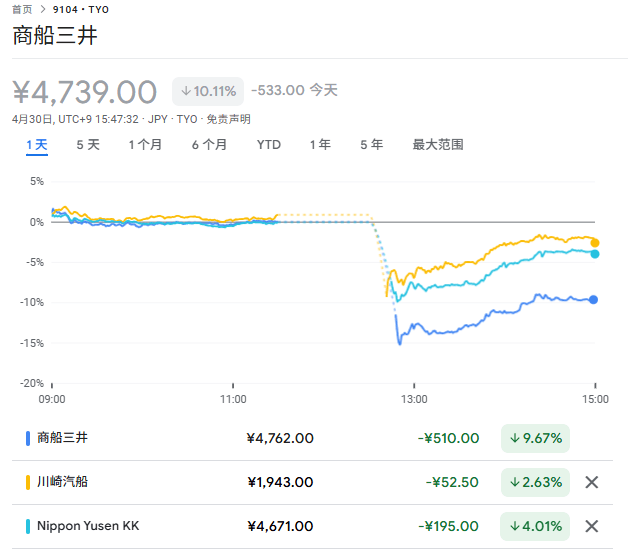
Task: Select the YTD range tab
Action: click(268, 145)
